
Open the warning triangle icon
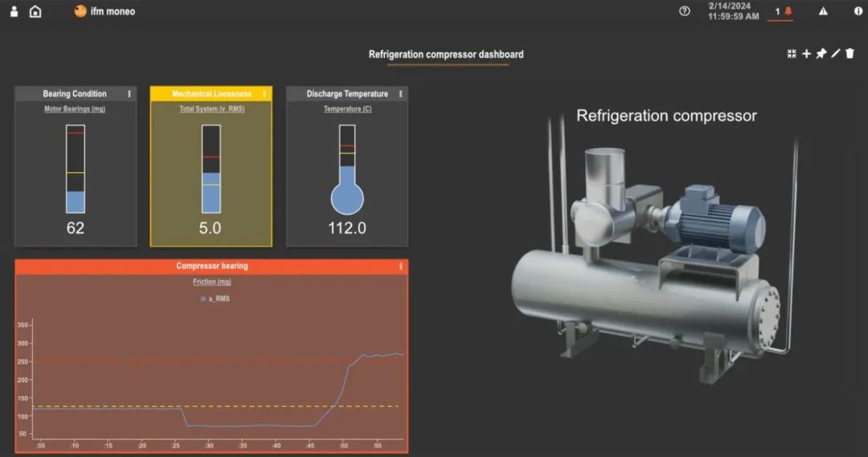click(823, 11)
